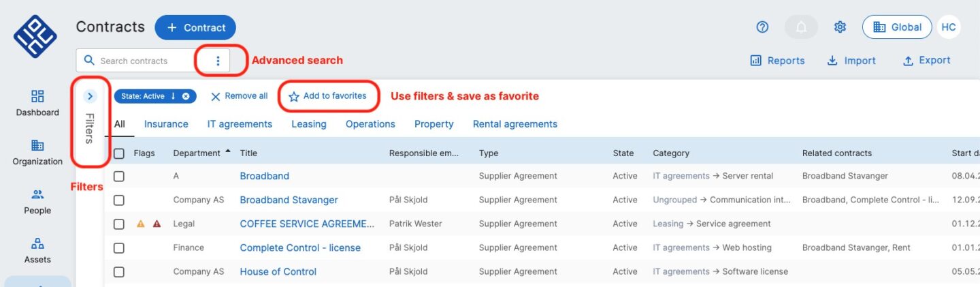Image resolution: width=980 pixels, height=287 pixels.
Task: Open the Global organization selector
Action: [x=897, y=27]
